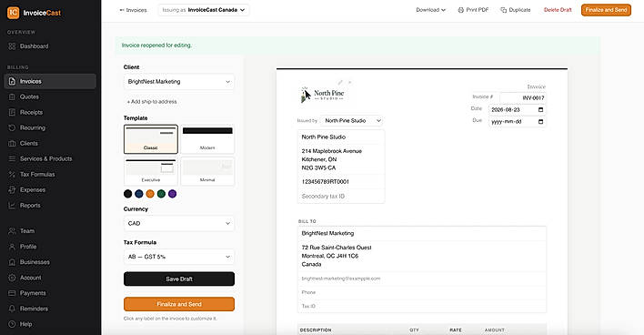Click the Due date yyyy-mm-dd field
The width and height of the screenshot is (644, 335).
click(517, 122)
